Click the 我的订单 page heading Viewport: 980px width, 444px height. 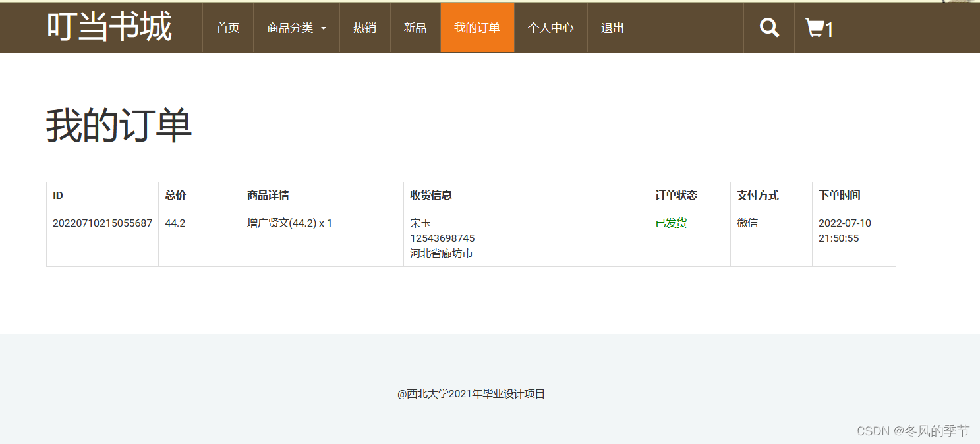tap(119, 125)
